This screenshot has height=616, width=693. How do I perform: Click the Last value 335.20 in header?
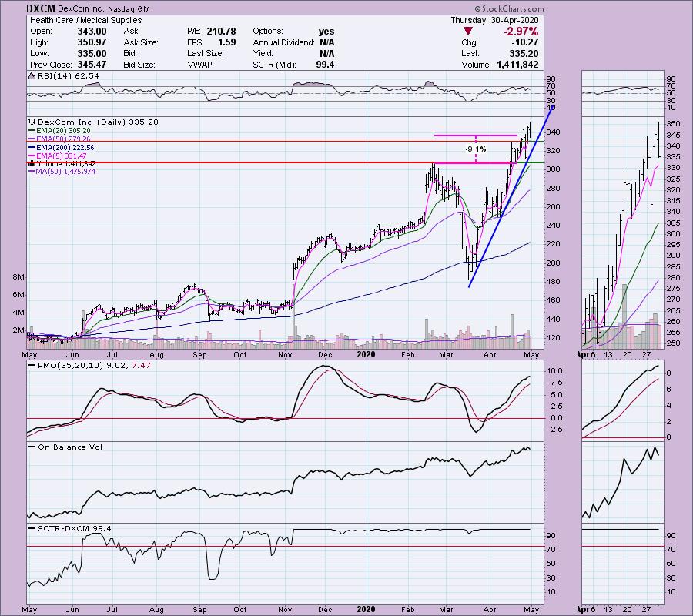pos(524,53)
